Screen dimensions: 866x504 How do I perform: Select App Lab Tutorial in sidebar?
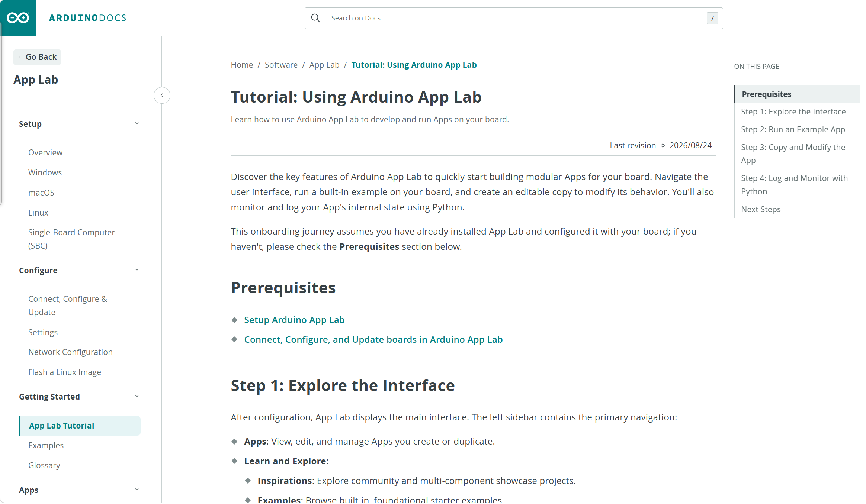pos(80,426)
